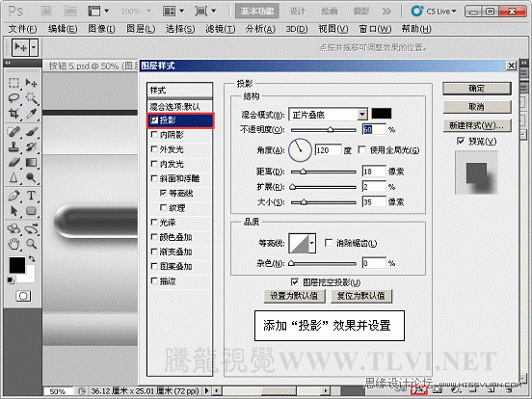Viewport: 532px width, 399px height.
Task: Open the tool preset picker arrow
Action: (34, 47)
